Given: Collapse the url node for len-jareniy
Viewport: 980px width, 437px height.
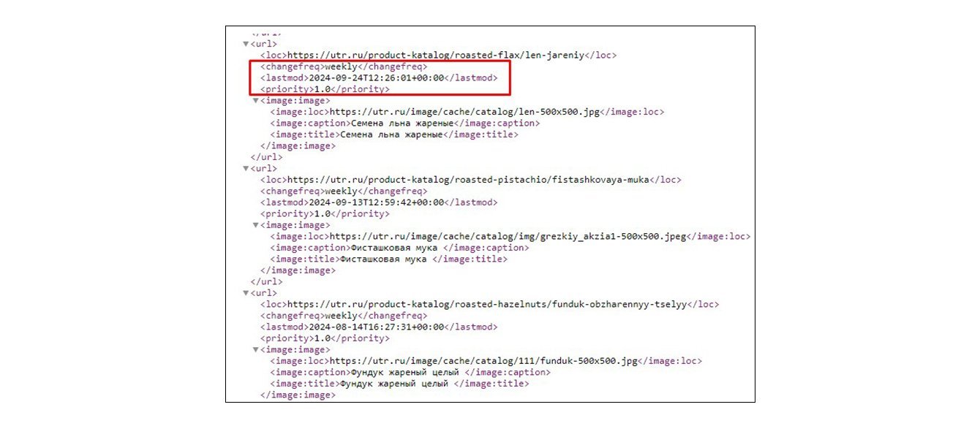Looking at the screenshot, I should (x=246, y=44).
